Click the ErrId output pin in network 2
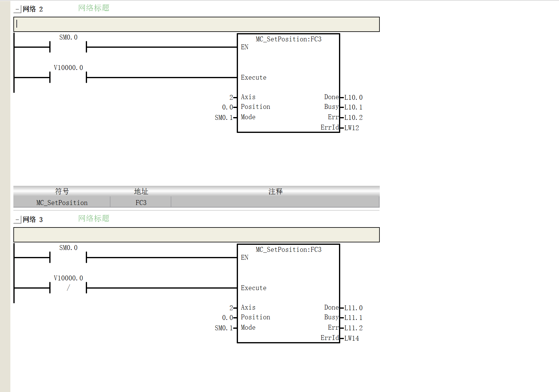Image resolution: width=559 pixels, height=392 pixels. [330, 127]
